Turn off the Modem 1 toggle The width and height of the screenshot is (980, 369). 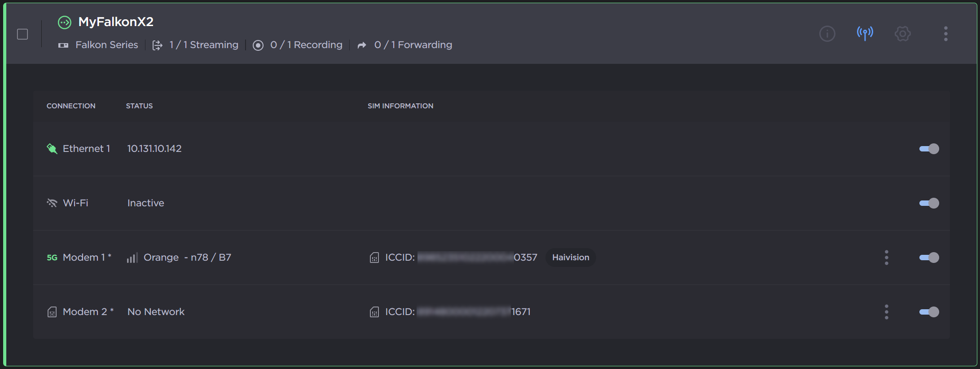click(x=929, y=258)
